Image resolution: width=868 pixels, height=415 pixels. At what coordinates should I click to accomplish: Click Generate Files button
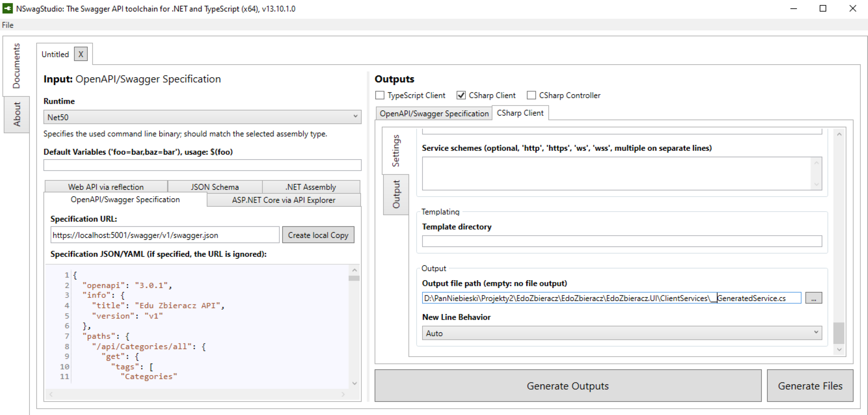pos(810,386)
